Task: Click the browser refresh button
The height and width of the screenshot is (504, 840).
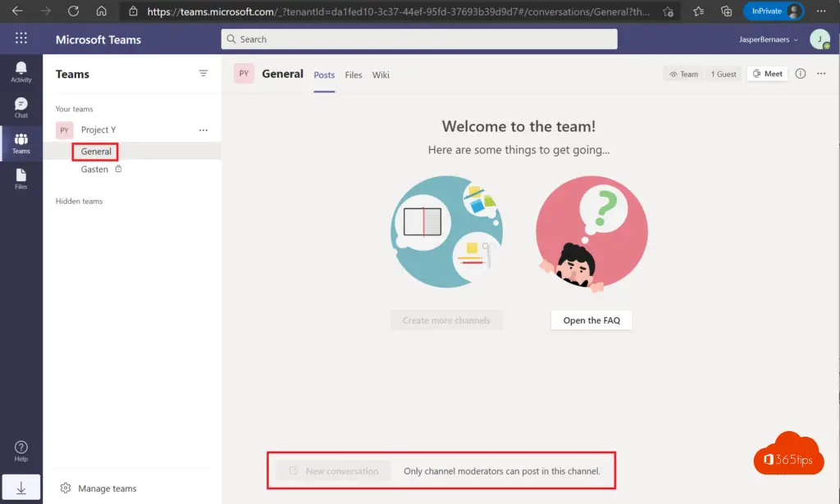Action: point(74,11)
